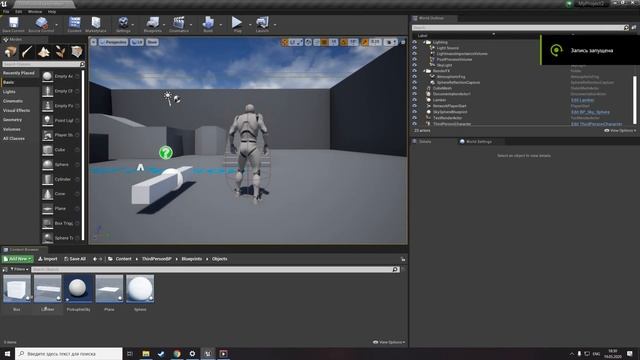640x360 pixels.
Task: Click the Cinematics clapperboard icon
Action: click(178, 24)
